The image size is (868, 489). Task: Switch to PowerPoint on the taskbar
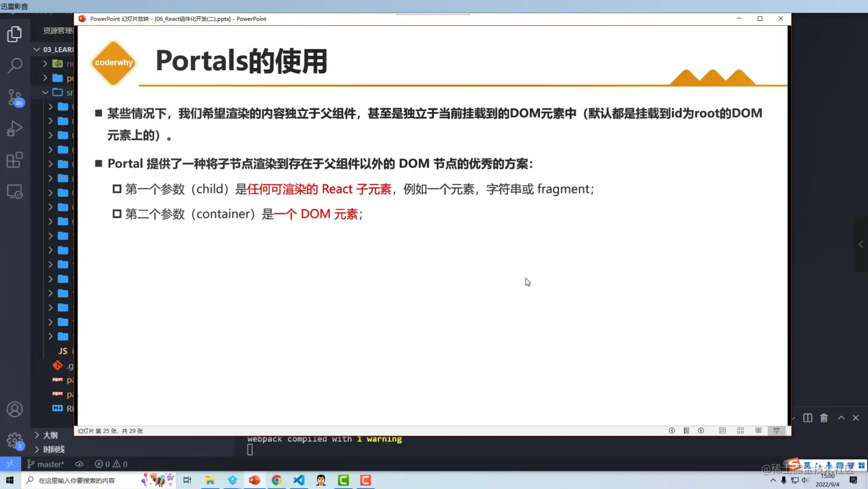click(255, 480)
